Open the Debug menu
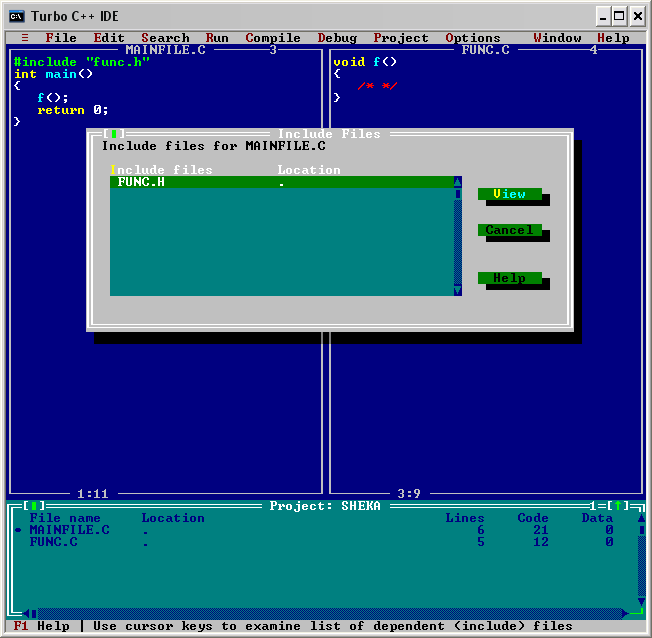Viewport: 652px width, 638px height. click(x=337, y=38)
